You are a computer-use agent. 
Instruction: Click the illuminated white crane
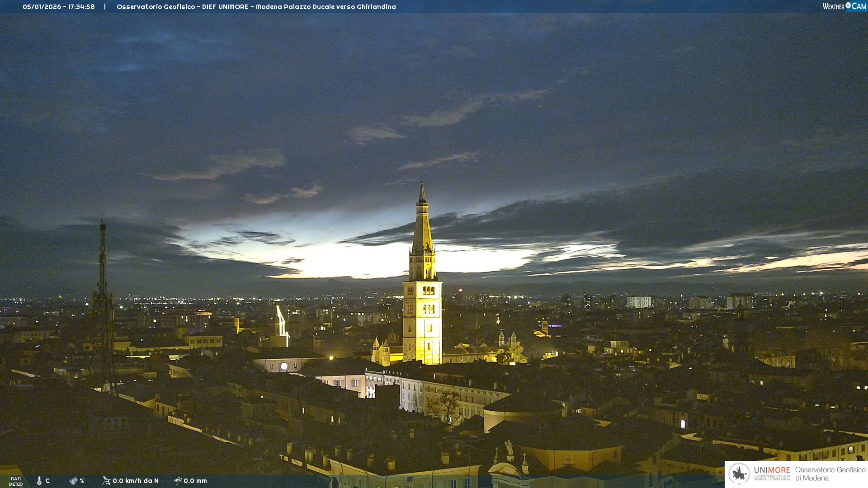282,322
